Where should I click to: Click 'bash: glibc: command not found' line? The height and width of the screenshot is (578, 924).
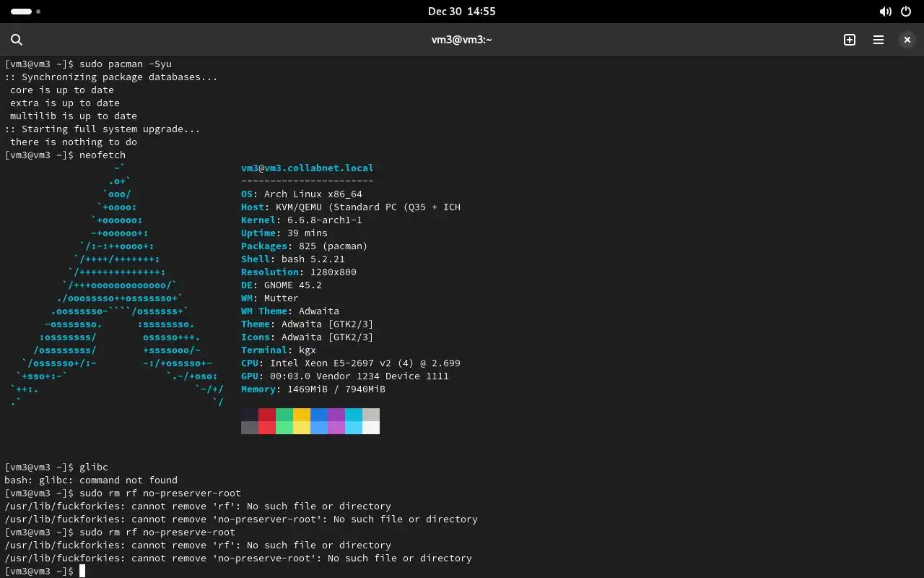tap(91, 480)
